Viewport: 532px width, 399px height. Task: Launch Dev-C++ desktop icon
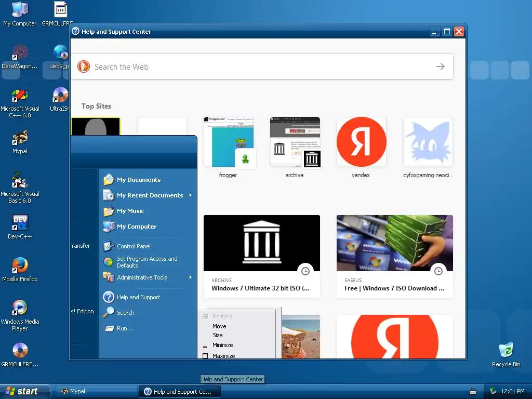coord(20,227)
